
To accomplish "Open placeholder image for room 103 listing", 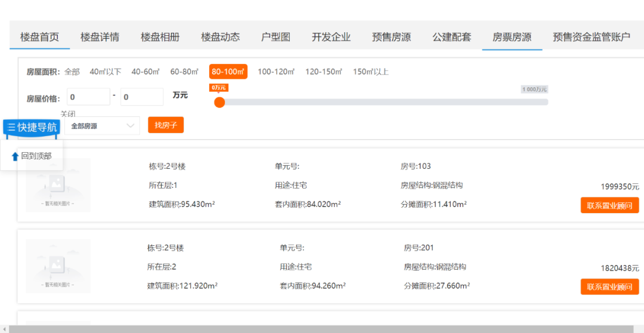I will (x=58, y=185).
